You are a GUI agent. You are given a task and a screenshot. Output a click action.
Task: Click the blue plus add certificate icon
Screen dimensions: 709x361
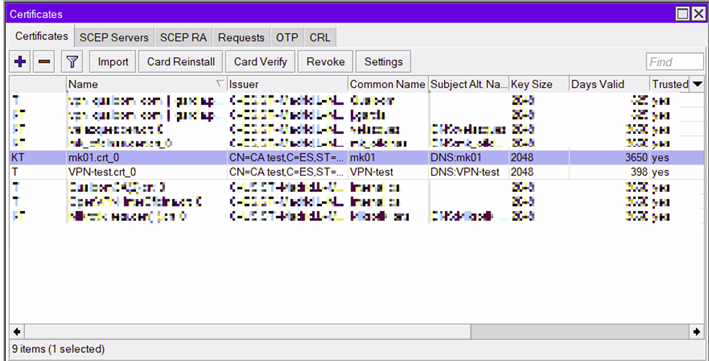20,62
